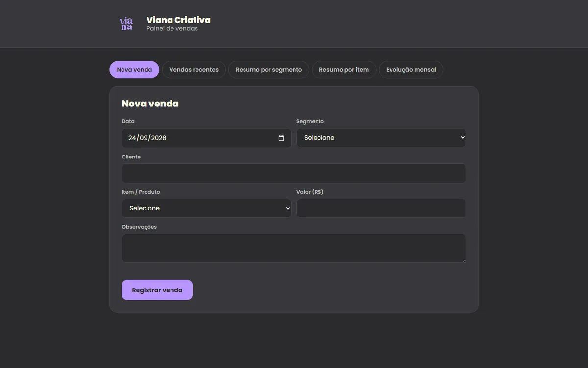Click the Viana Criativa title
The height and width of the screenshot is (368, 588).
pyautogui.click(x=178, y=20)
